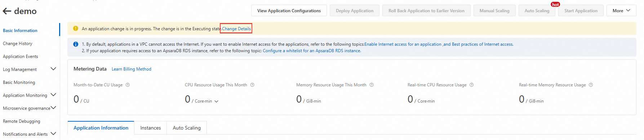Screen dimensions: 644x140
Task: Click the yellow warning icon in change notice
Action: tap(76, 28)
